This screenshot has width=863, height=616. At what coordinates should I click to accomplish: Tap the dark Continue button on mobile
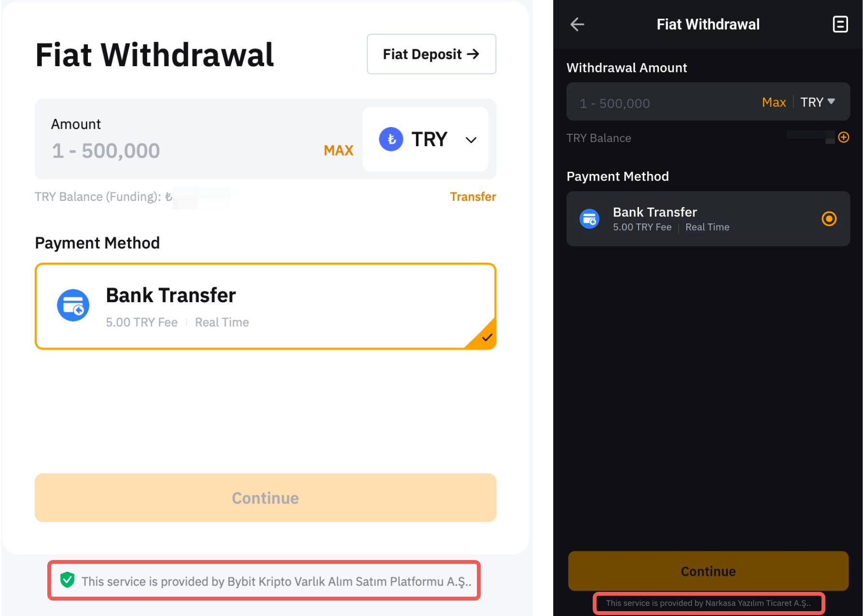pyautogui.click(x=708, y=571)
